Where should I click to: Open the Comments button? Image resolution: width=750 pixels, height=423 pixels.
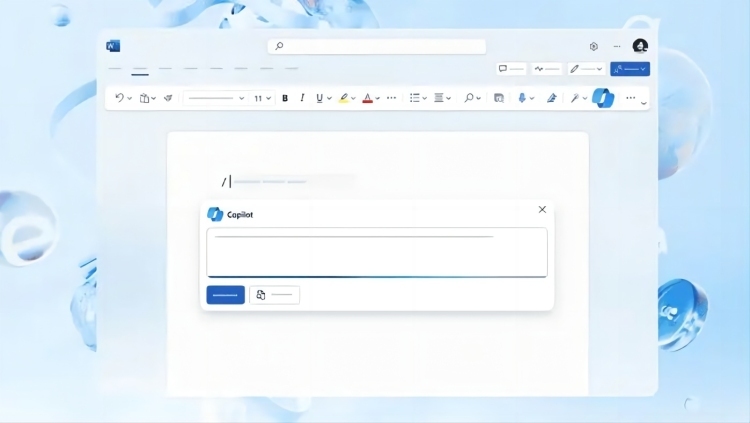511,69
